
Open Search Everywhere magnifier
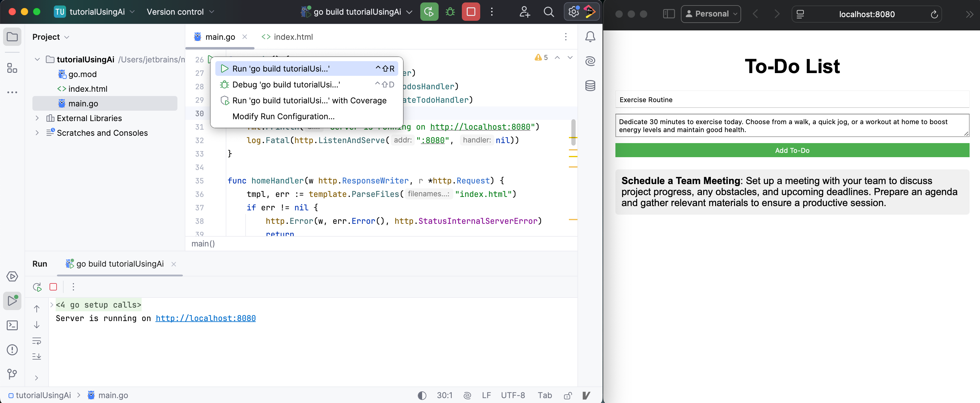[548, 12]
